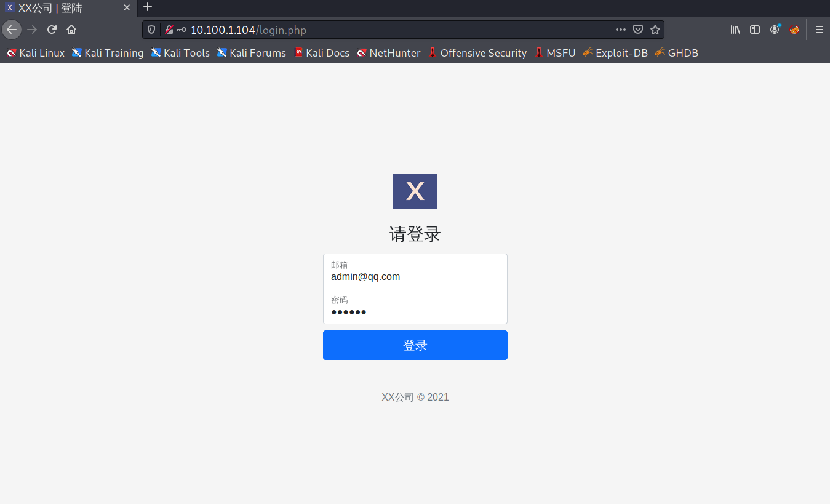Open the Kali Tools bookmark
This screenshot has width=830, height=504.
180,53
